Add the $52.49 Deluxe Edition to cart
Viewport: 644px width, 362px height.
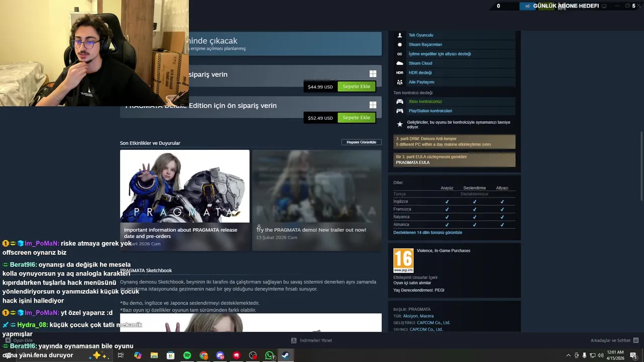[356, 118]
